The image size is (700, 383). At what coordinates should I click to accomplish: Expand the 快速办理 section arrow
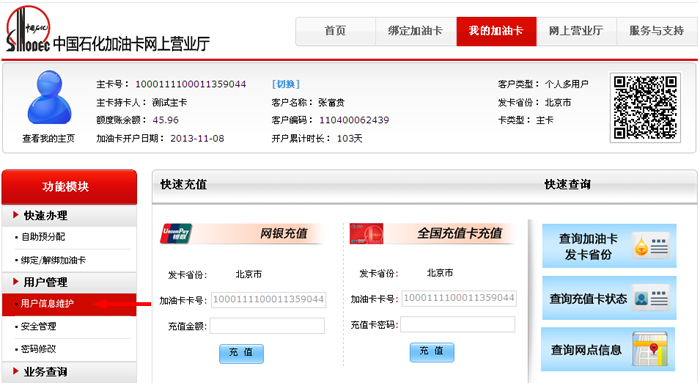point(16,215)
